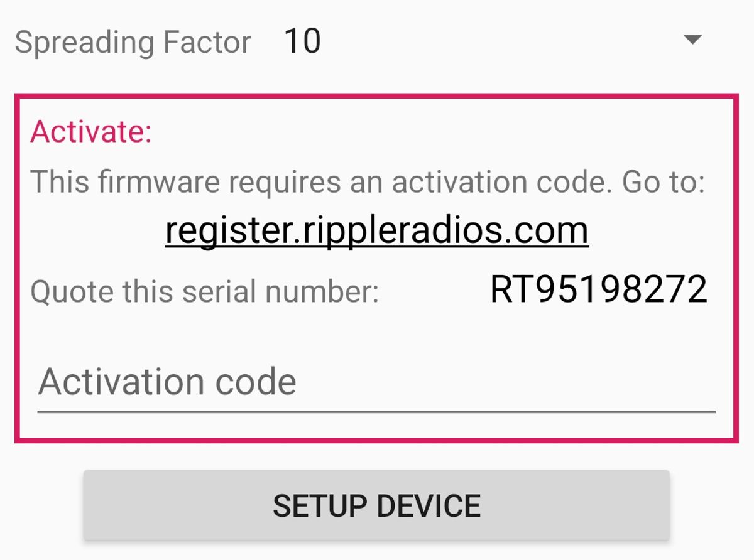Focus the Activation code input field
The height and width of the screenshot is (560, 754).
376,382
